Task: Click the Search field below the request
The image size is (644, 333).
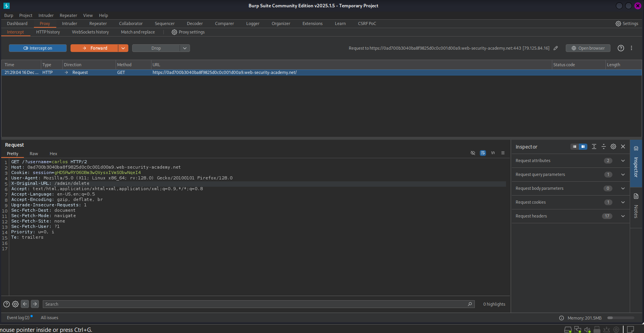Action: (254, 304)
